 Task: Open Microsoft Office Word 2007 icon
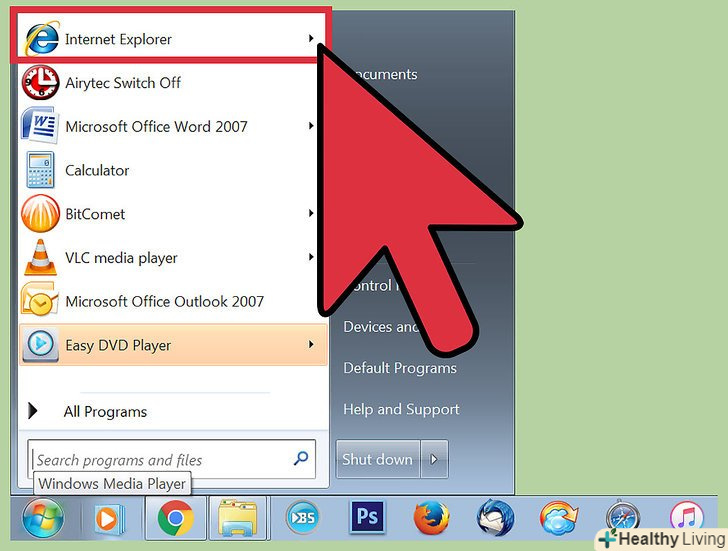(x=40, y=126)
